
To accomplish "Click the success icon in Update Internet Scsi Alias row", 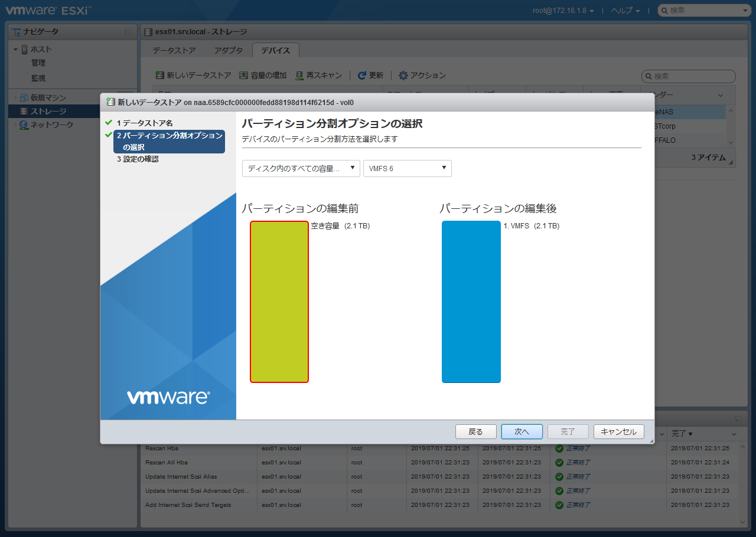I will point(559,477).
